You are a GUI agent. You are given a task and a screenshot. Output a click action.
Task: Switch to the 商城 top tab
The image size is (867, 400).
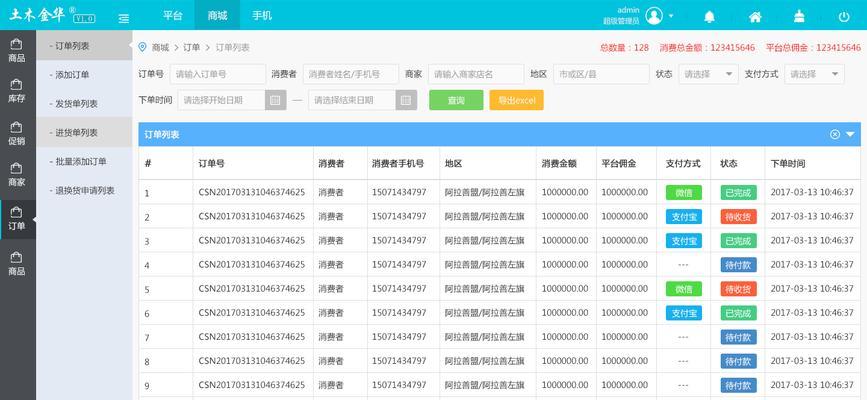[217, 15]
